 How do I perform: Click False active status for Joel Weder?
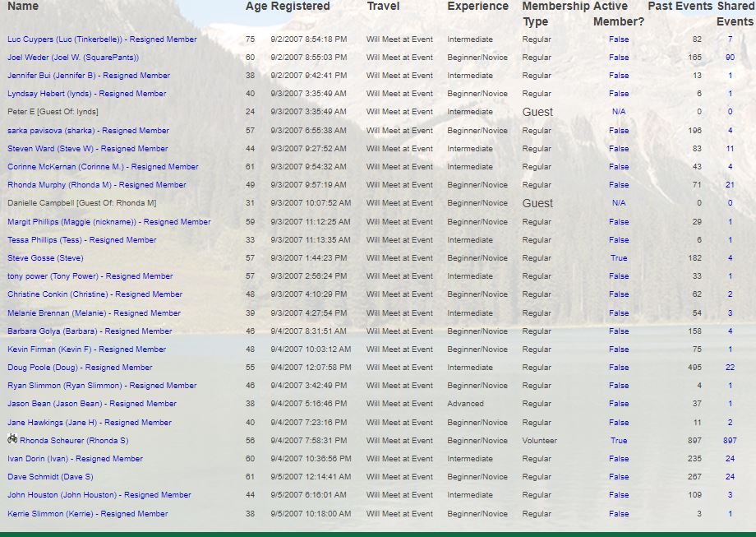(x=619, y=58)
